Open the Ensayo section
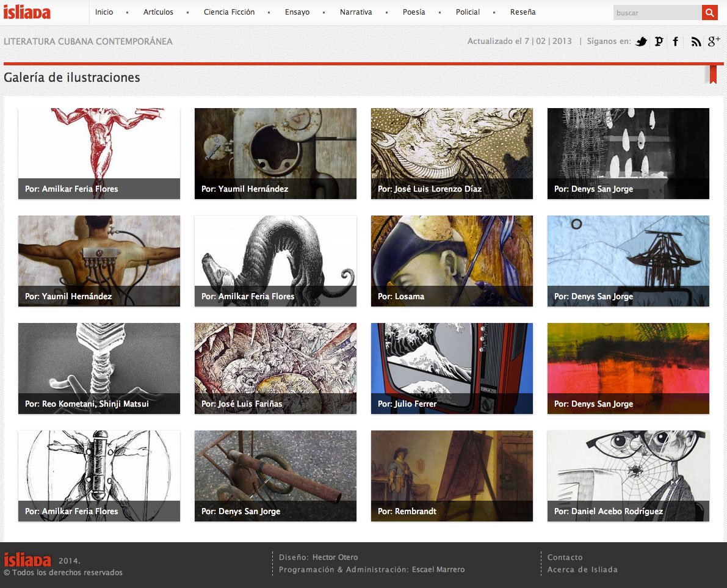Image resolution: width=727 pixels, height=588 pixels. click(x=297, y=12)
